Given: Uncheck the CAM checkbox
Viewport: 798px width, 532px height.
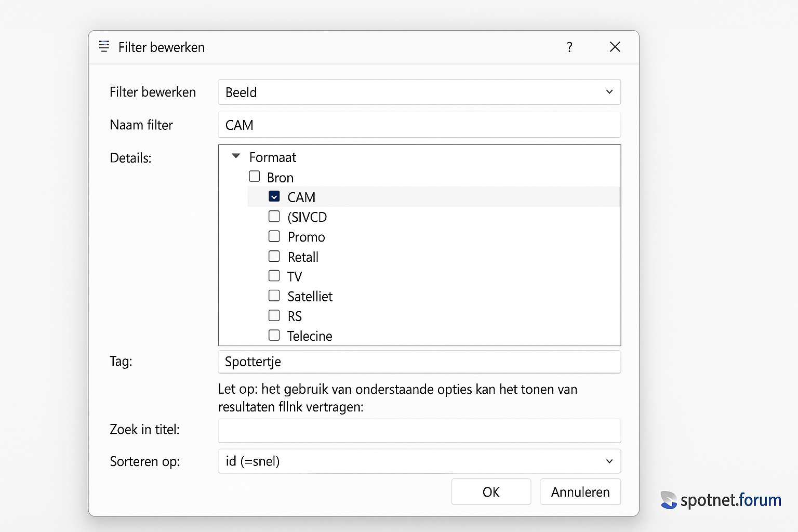Looking at the screenshot, I should coord(274,197).
